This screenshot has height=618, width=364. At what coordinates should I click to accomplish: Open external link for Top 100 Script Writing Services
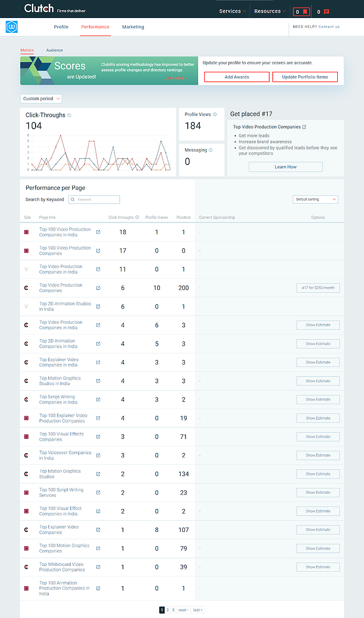coord(98,493)
